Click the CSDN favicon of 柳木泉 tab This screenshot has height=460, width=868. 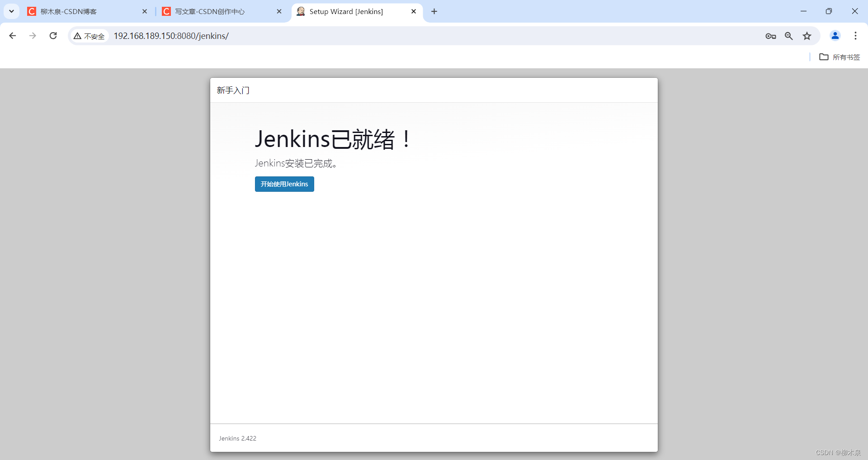[x=32, y=11]
